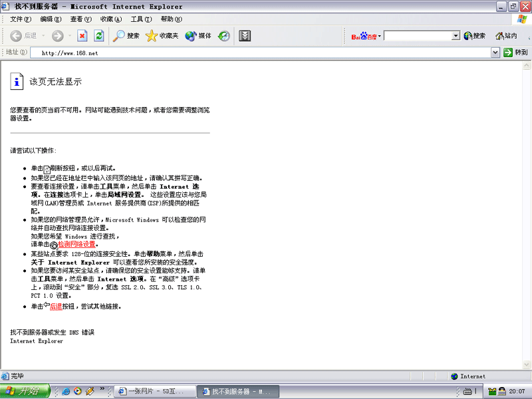Open the Favorites (收藏夹) star button
This screenshot has width=532, height=399.
[162, 36]
